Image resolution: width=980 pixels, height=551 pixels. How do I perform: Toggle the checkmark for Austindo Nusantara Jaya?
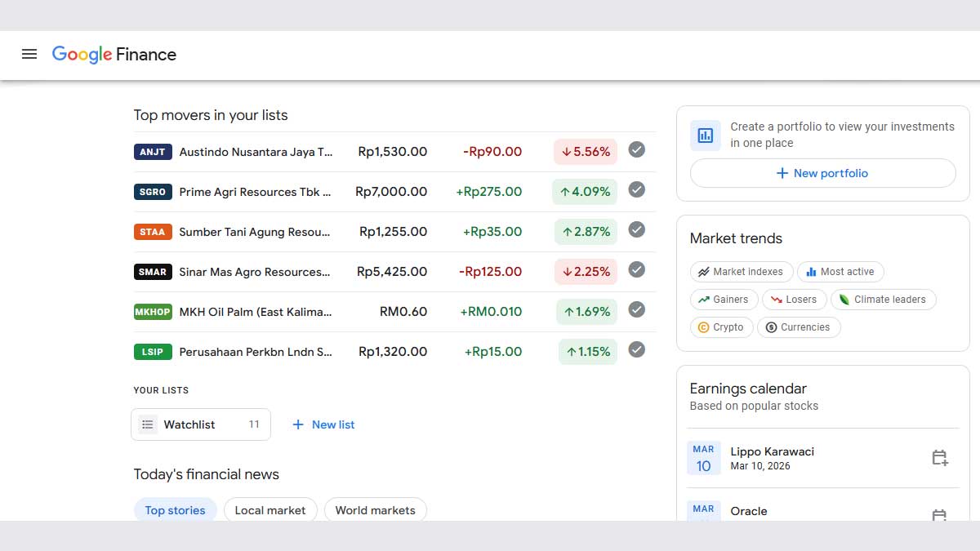[637, 150]
